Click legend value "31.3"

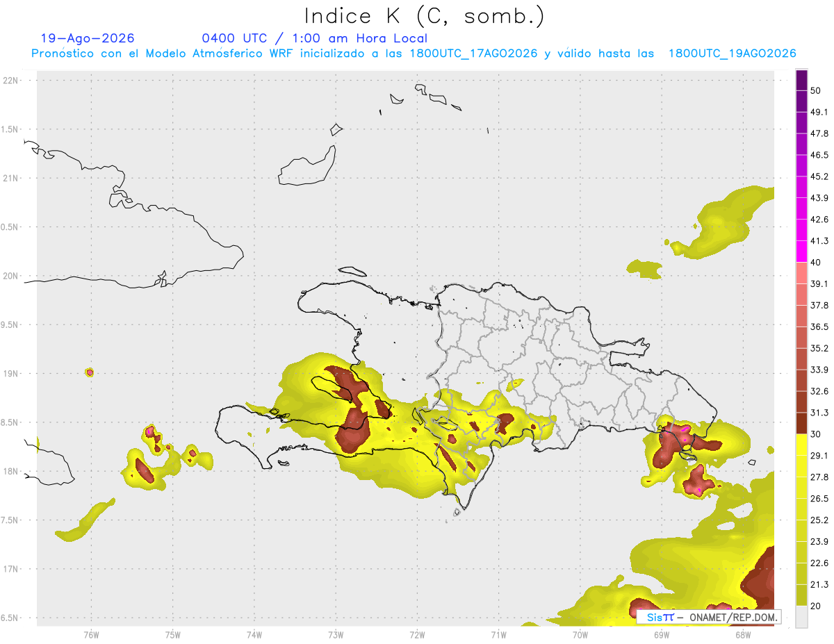819,413
